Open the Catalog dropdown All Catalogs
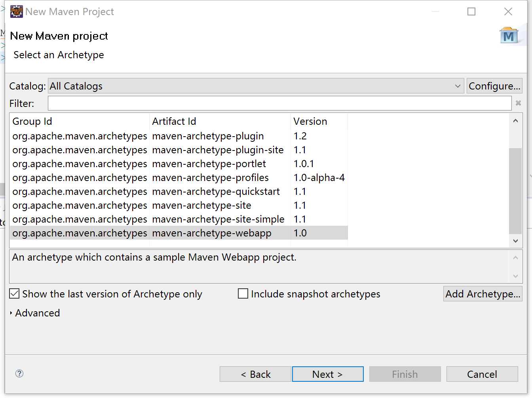Viewport: 532px width, 398px height. tap(256, 86)
